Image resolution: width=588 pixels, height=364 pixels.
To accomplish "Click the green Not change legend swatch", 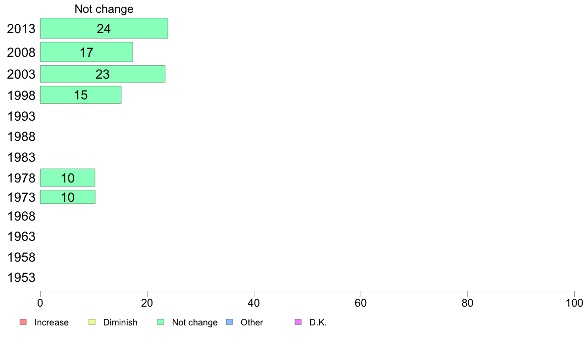I will click(x=161, y=322).
